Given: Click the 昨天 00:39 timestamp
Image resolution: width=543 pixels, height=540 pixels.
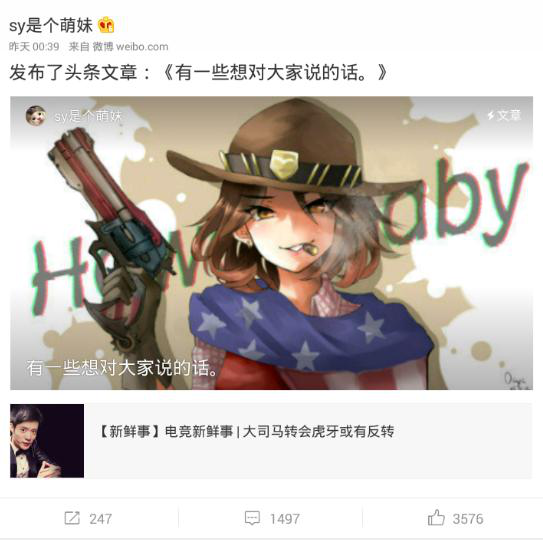Looking at the screenshot, I should pos(34,46).
